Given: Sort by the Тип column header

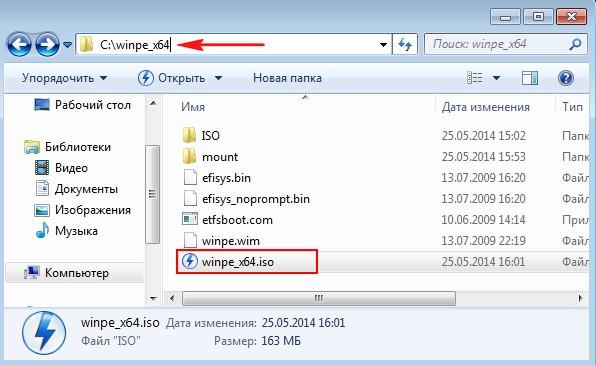Looking at the screenshot, I should (572, 107).
